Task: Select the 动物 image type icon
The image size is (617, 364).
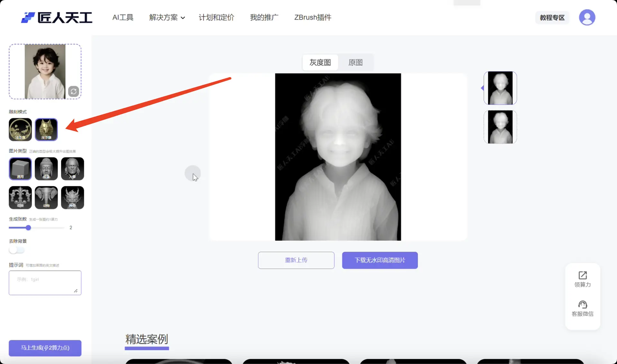Action: pos(46,198)
